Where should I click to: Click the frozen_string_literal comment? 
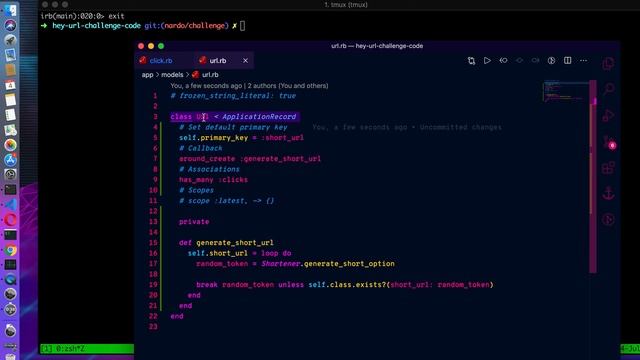click(233, 96)
